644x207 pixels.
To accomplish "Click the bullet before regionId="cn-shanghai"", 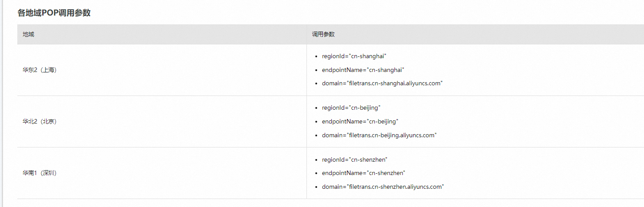I will (x=316, y=57).
